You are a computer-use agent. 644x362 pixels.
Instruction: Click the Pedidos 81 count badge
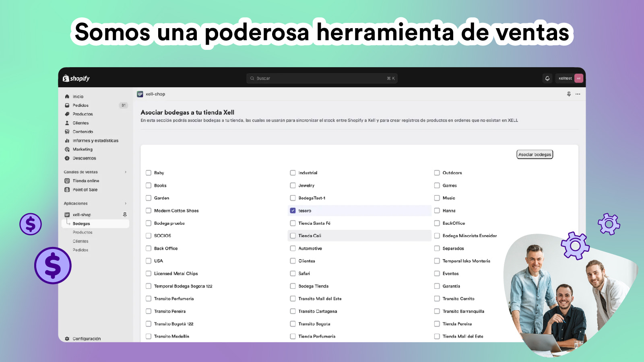click(x=124, y=105)
